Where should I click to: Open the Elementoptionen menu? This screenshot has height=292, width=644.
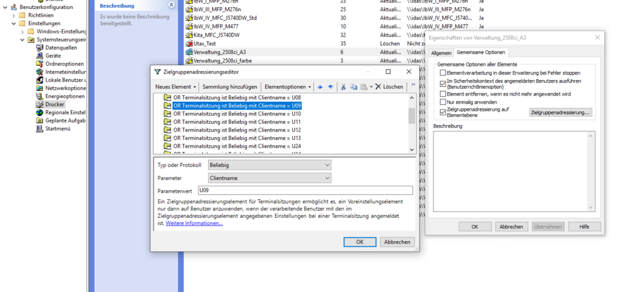[x=287, y=87]
